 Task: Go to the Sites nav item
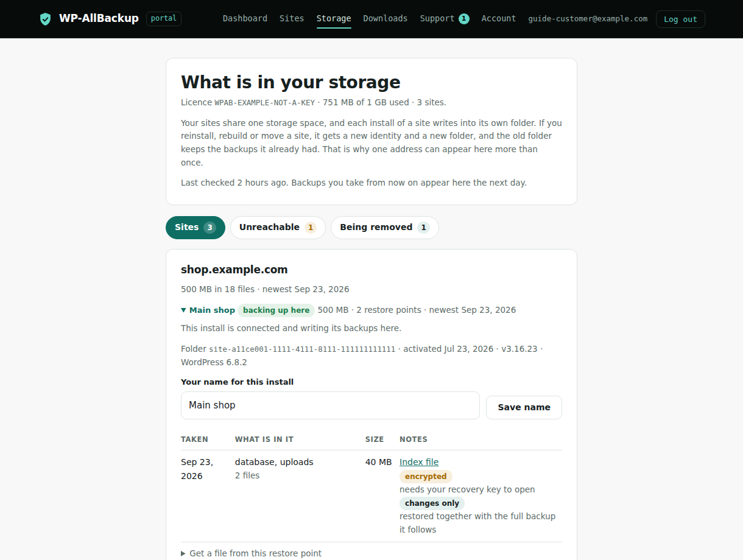coord(292,19)
